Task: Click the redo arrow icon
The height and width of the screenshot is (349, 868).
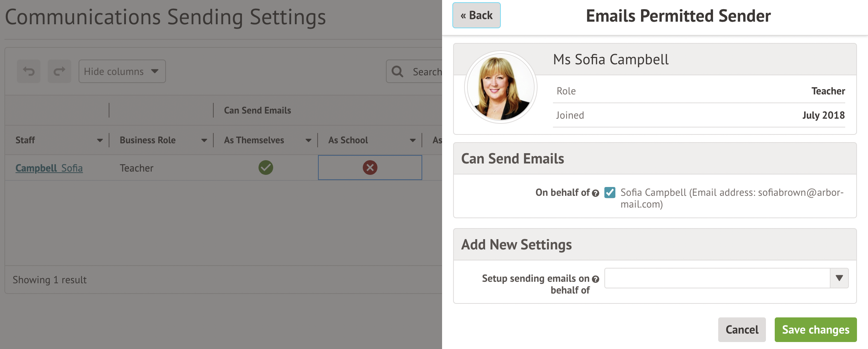Action: point(59,71)
